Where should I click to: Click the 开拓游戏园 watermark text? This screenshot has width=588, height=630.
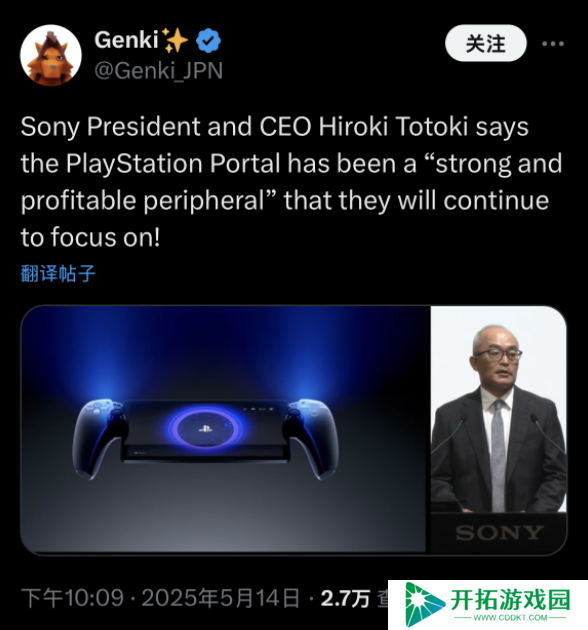coord(510,600)
